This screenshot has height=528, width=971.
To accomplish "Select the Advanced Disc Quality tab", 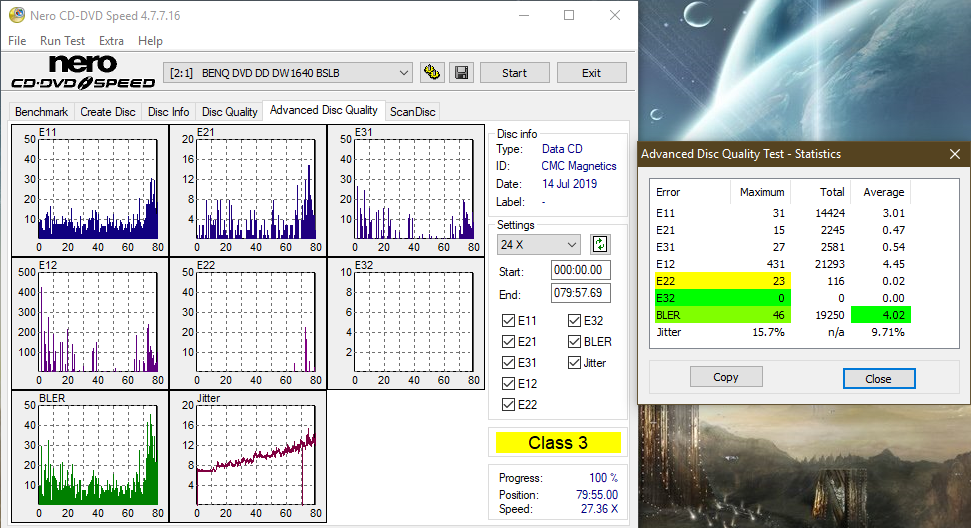I will tap(323, 110).
